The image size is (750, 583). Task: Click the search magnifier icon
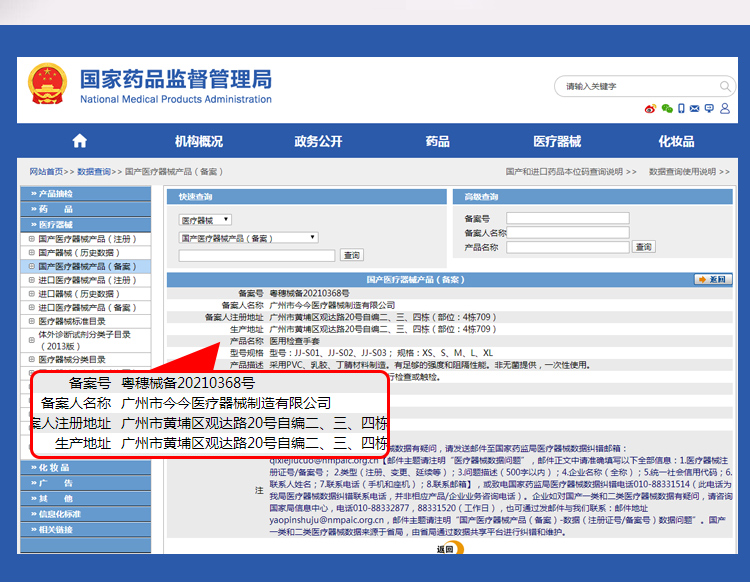coord(725,87)
